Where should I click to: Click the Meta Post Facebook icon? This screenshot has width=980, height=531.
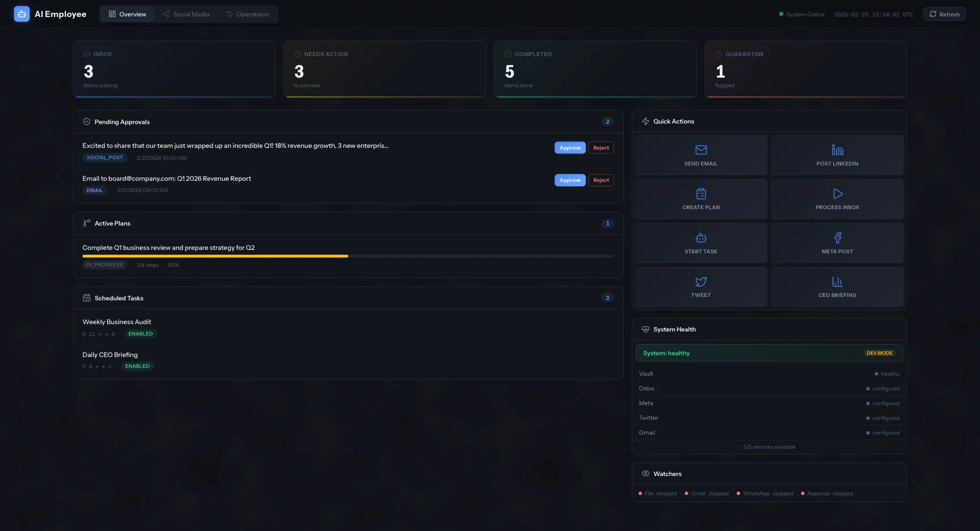pyautogui.click(x=837, y=238)
